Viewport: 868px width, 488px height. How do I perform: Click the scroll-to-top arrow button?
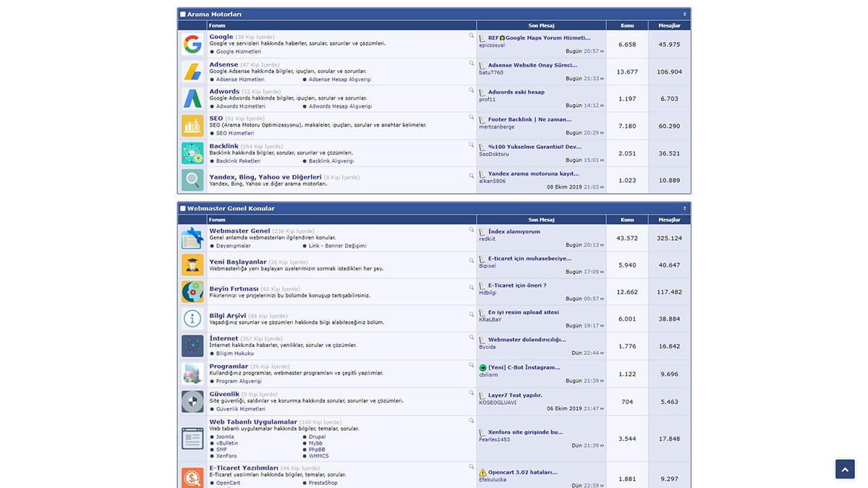coord(844,468)
